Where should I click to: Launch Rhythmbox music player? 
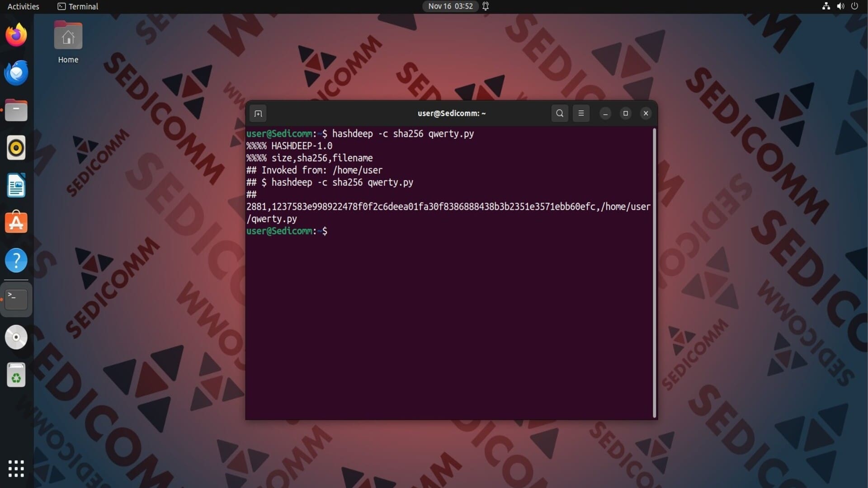[x=16, y=148]
